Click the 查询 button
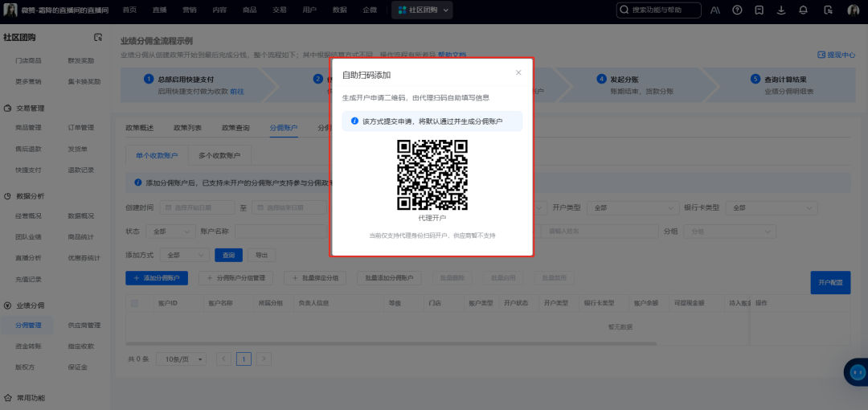 pos(228,255)
